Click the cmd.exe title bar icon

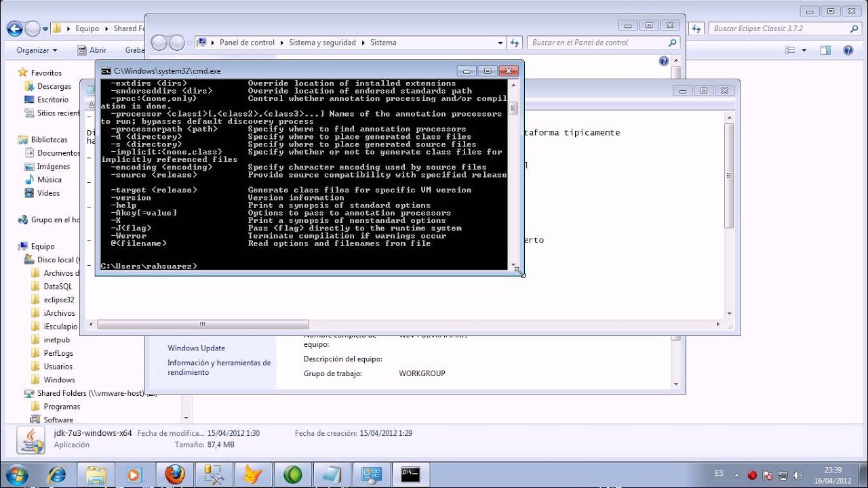click(x=106, y=70)
